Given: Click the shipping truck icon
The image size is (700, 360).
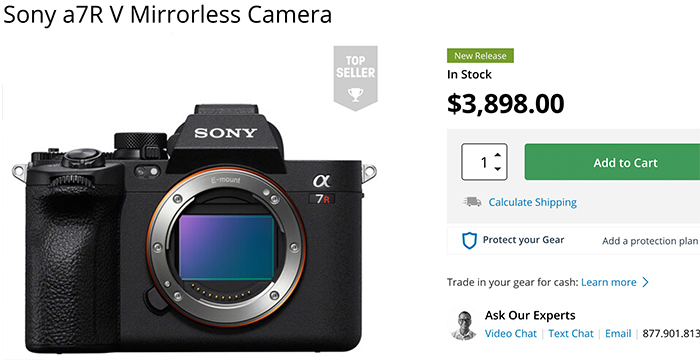Looking at the screenshot, I should pos(472,202).
